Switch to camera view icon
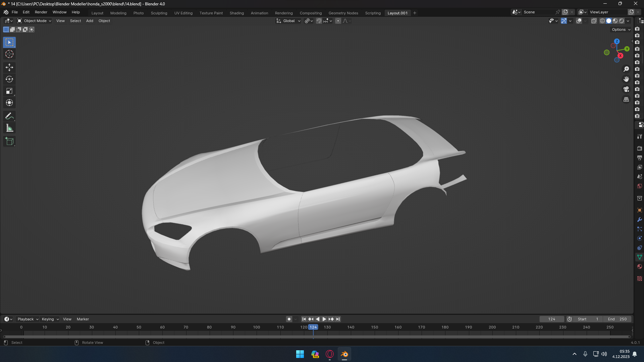 click(x=626, y=89)
